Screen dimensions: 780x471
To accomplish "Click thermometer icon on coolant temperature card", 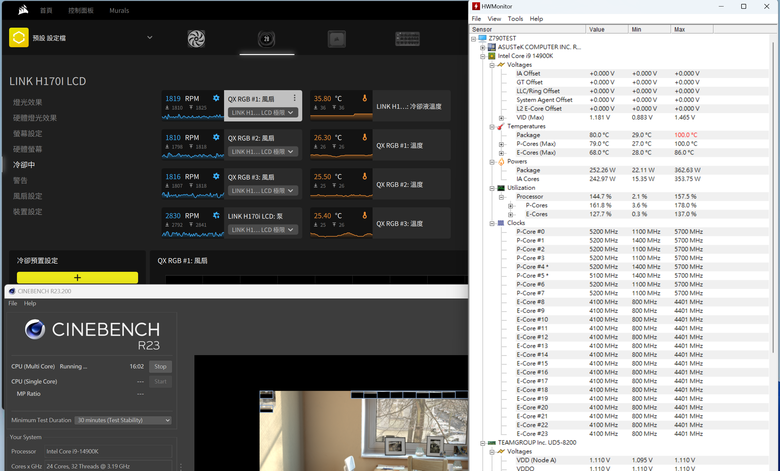I will pyautogui.click(x=365, y=98).
